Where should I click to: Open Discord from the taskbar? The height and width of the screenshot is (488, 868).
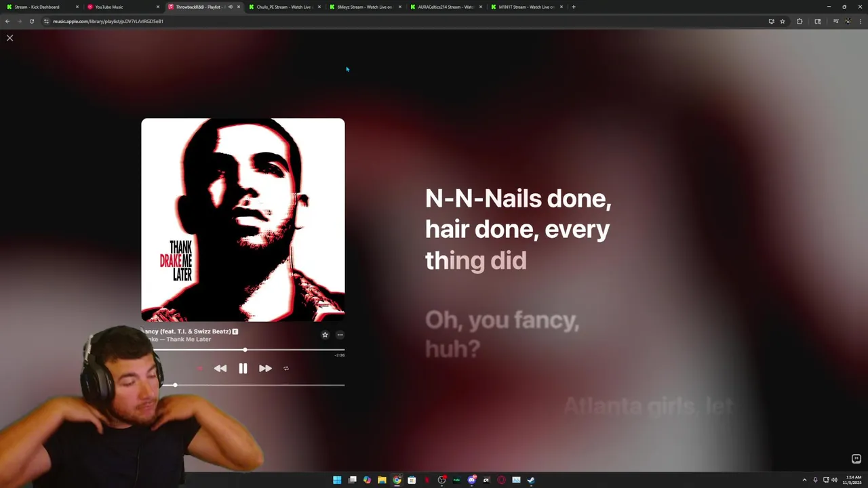pyautogui.click(x=471, y=480)
